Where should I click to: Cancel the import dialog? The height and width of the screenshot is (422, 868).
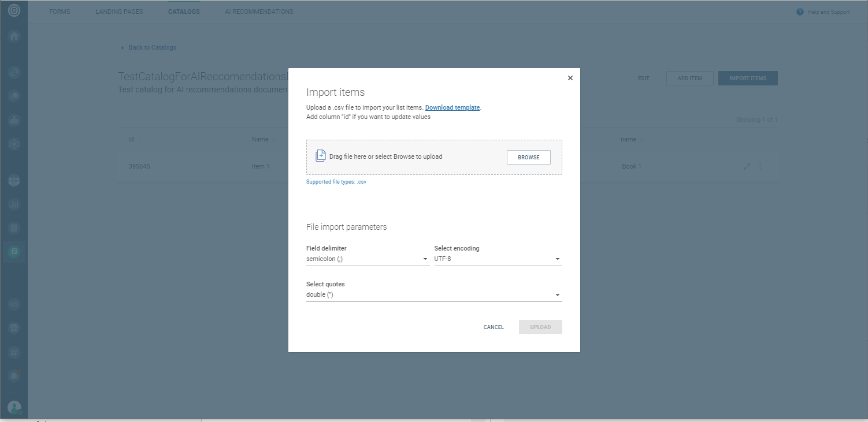tap(494, 327)
